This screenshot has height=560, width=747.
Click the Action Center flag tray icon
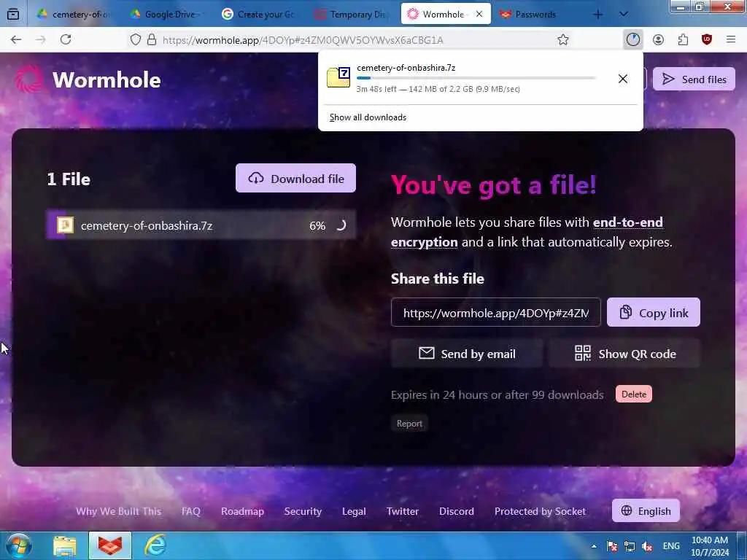[612, 546]
